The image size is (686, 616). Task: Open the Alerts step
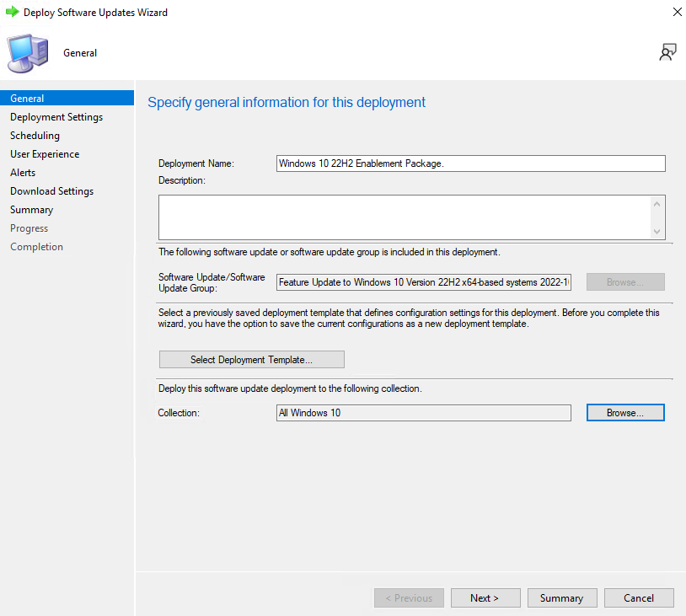click(x=23, y=173)
